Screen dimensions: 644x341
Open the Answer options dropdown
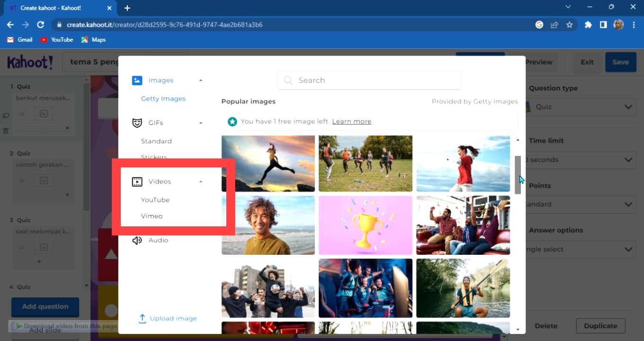pos(580,249)
